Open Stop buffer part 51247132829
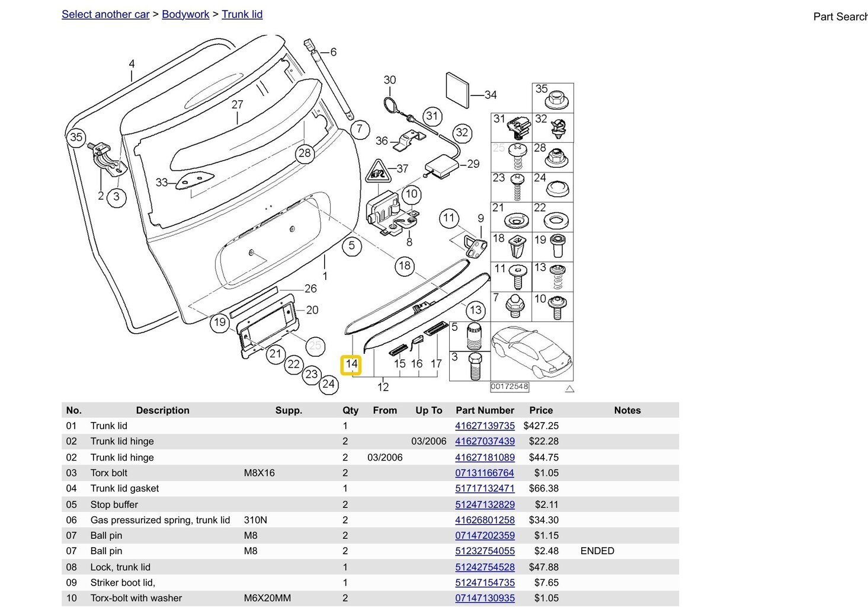Viewport: 868px width, 607px height. (x=485, y=504)
